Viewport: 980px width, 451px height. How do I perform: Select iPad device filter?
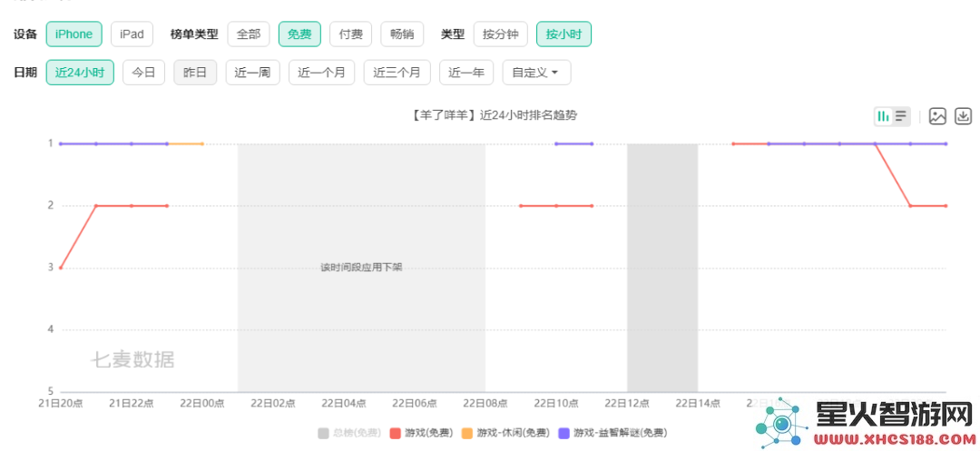click(132, 34)
